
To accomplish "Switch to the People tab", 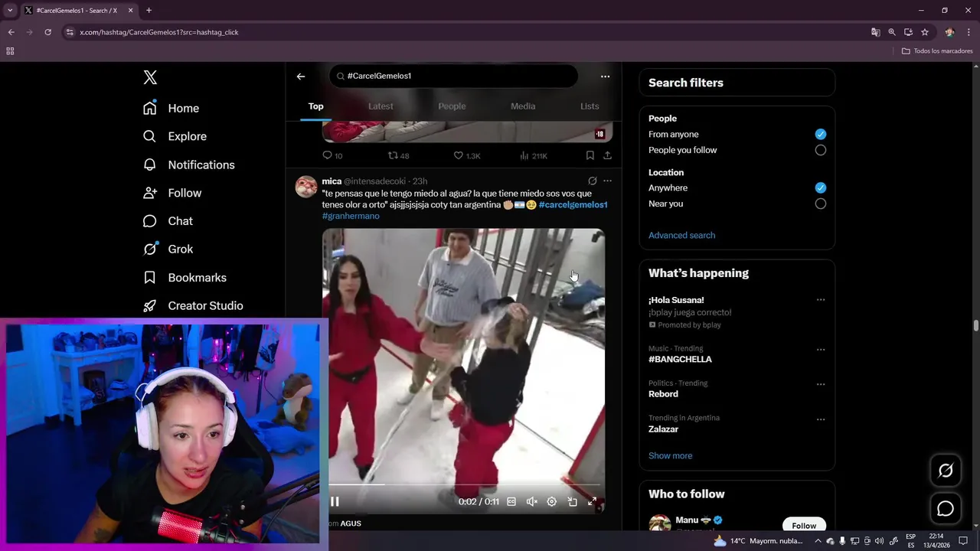I will [452, 106].
